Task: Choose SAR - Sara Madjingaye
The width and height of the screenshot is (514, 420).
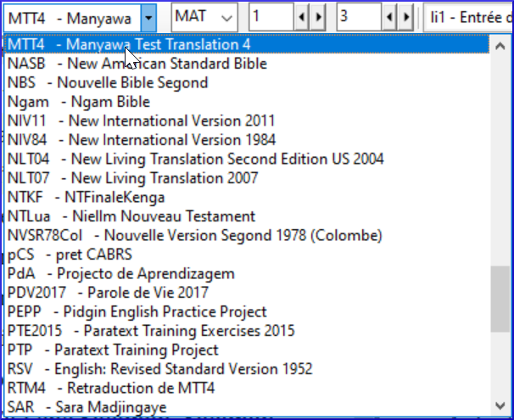Action: 247,407
